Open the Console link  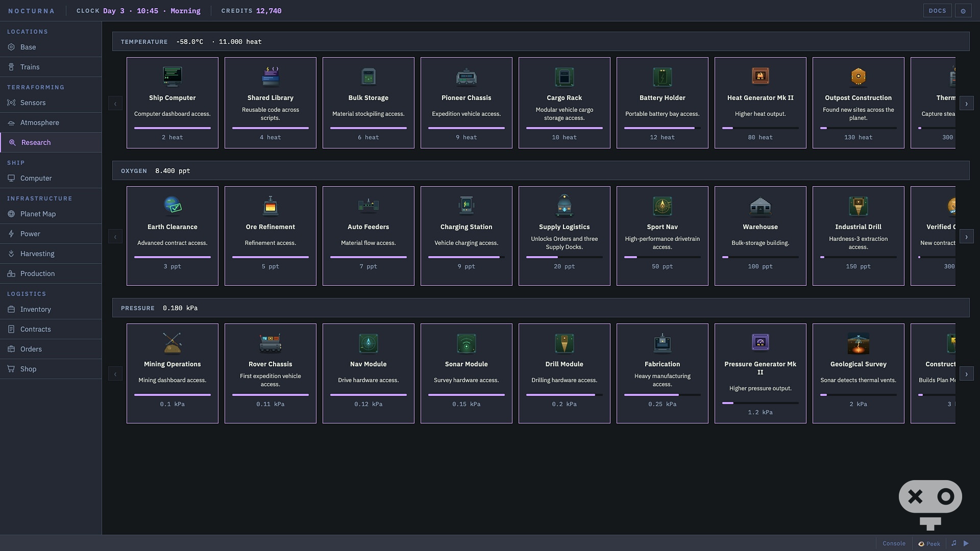pyautogui.click(x=894, y=543)
